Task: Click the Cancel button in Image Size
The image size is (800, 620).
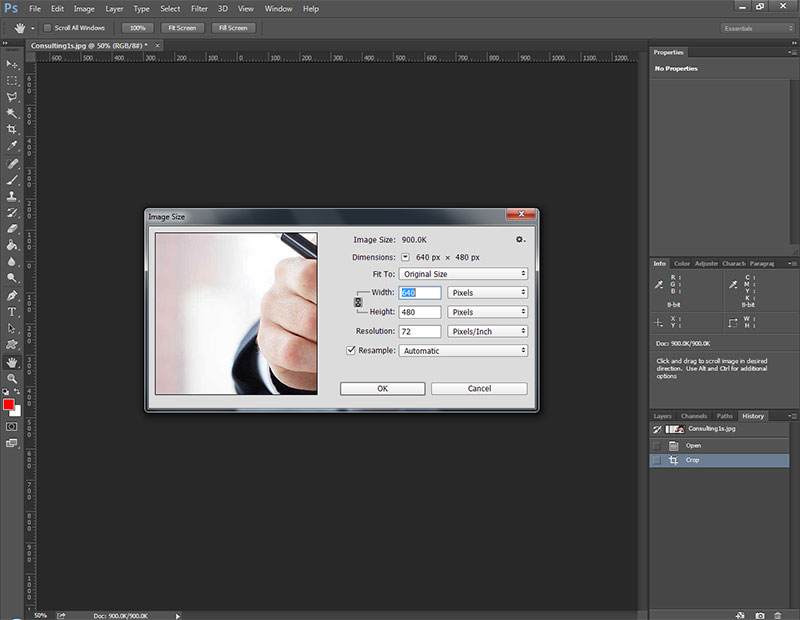Action: point(479,388)
